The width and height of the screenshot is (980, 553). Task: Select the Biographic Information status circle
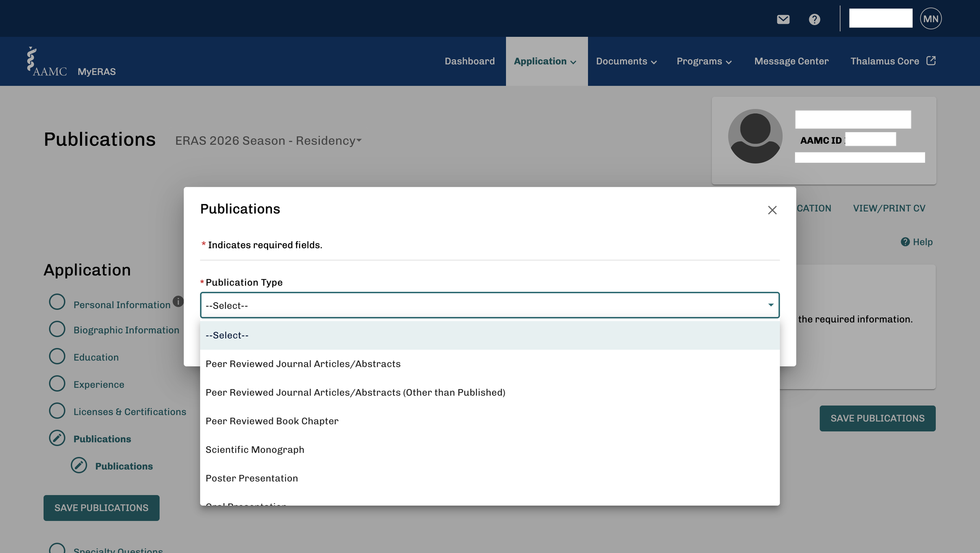57,329
